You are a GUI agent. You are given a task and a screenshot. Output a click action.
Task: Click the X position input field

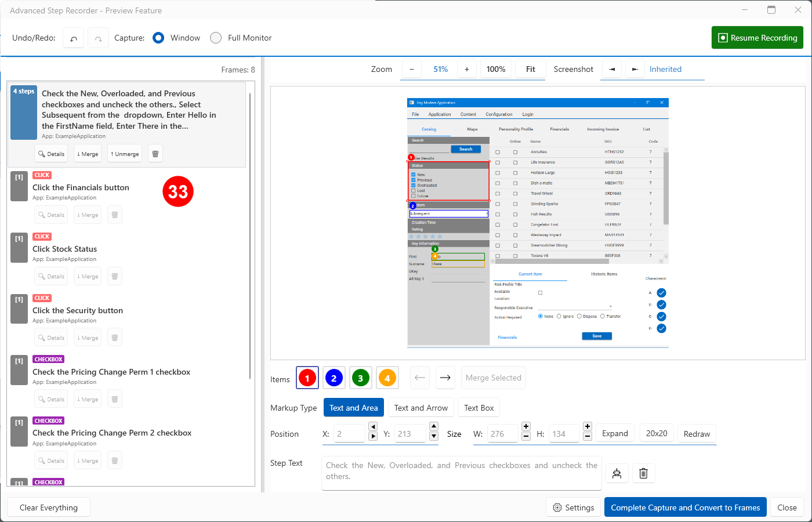[350, 434]
